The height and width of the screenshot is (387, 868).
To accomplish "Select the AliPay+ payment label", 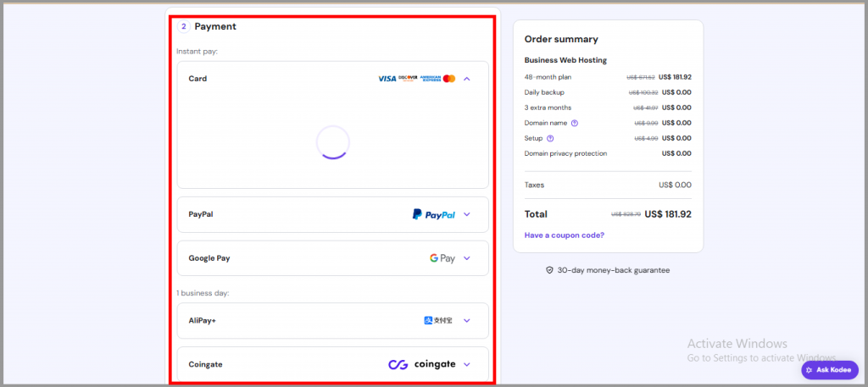I will (x=202, y=321).
